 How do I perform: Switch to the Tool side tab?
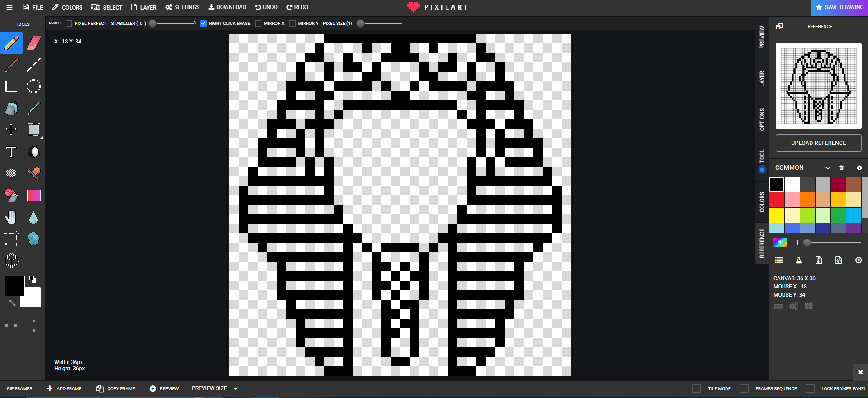coord(762,161)
